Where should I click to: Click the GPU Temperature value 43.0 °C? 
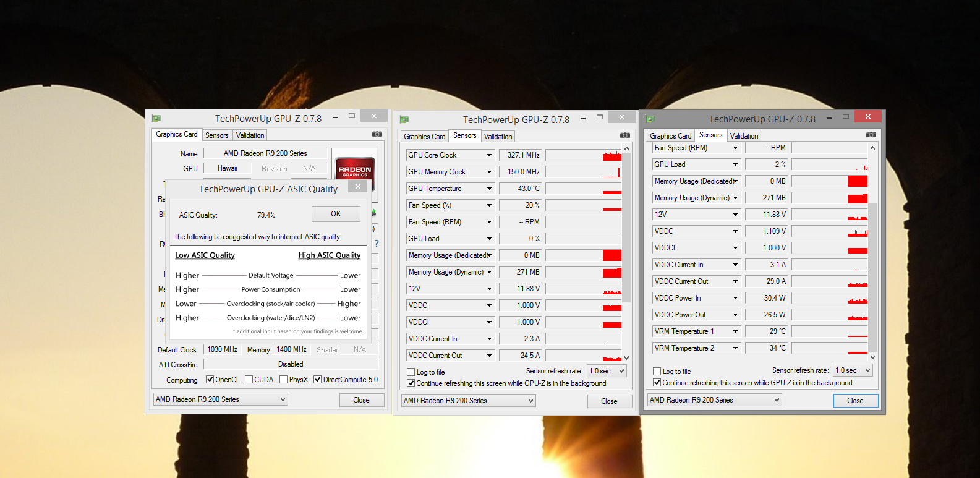point(520,189)
